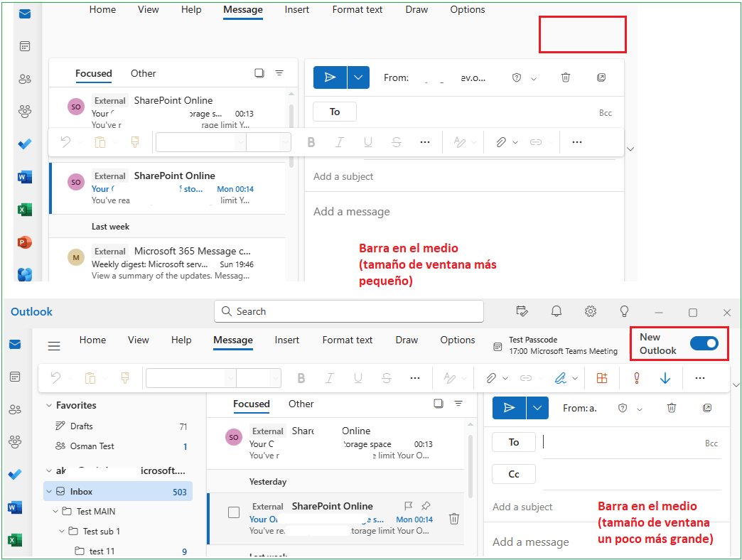Open Insert tab in top screenshot
This screenshot has width=742, height=560.
pyautogui.click(x=296, y=9)
